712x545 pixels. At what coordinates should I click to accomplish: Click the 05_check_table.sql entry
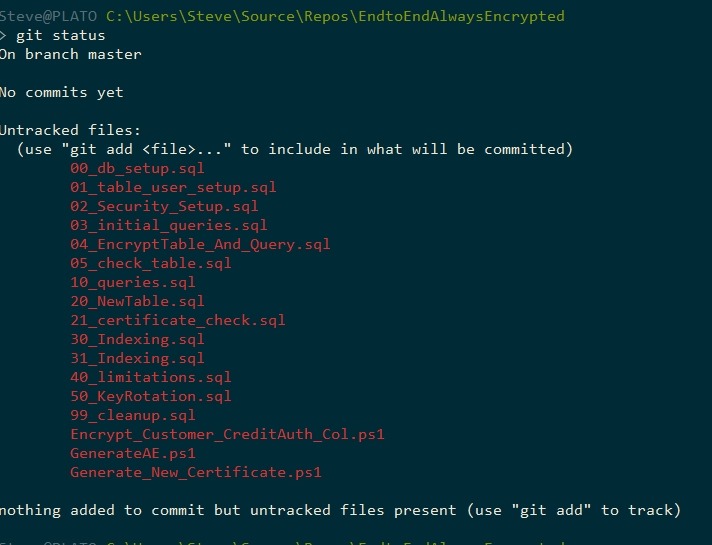tap(150, 263)
